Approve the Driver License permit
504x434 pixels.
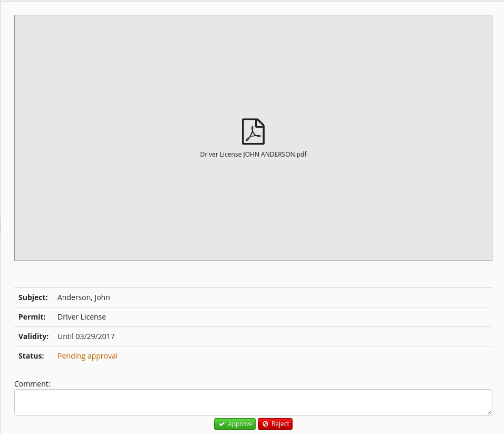235,424
